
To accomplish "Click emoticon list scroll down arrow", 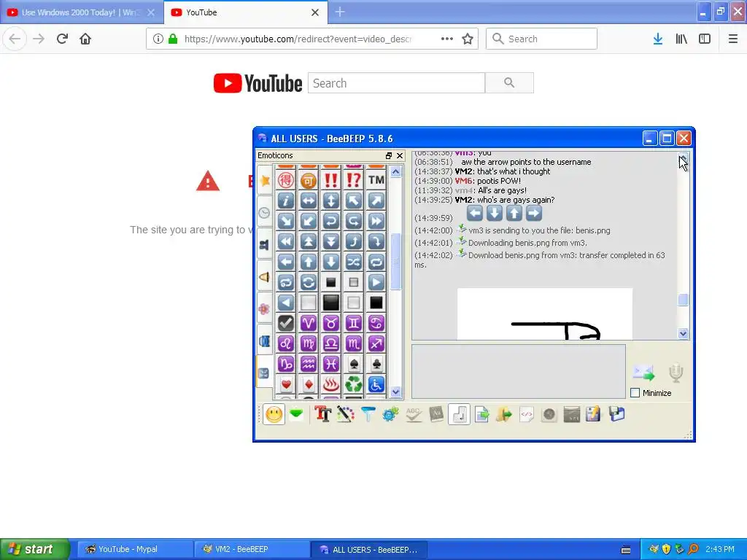I will 395,392.
